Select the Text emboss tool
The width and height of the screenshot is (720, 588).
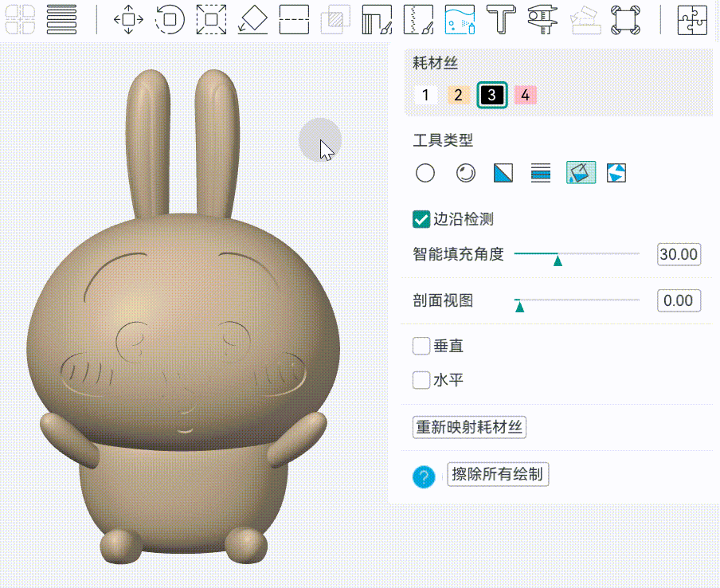coord(502,19)
